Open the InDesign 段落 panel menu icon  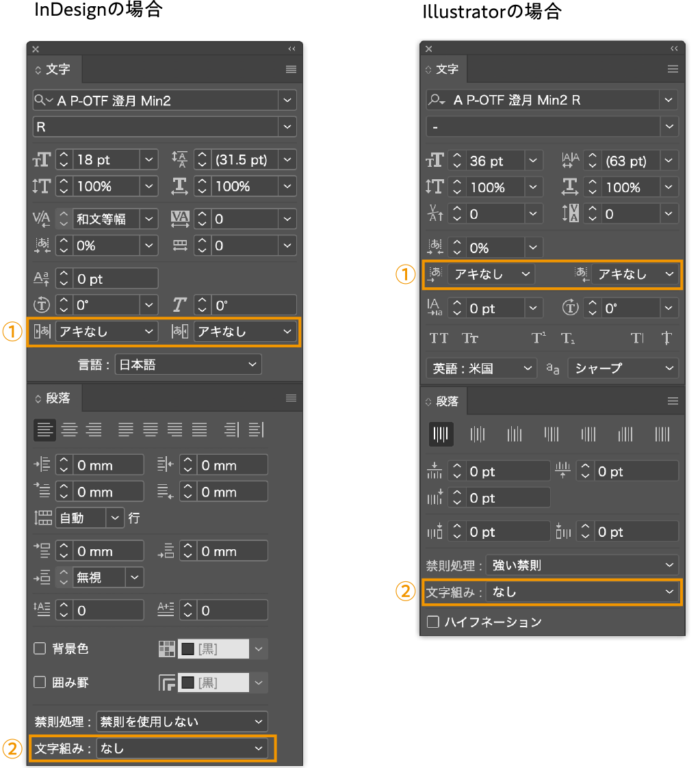coord(291,398)
